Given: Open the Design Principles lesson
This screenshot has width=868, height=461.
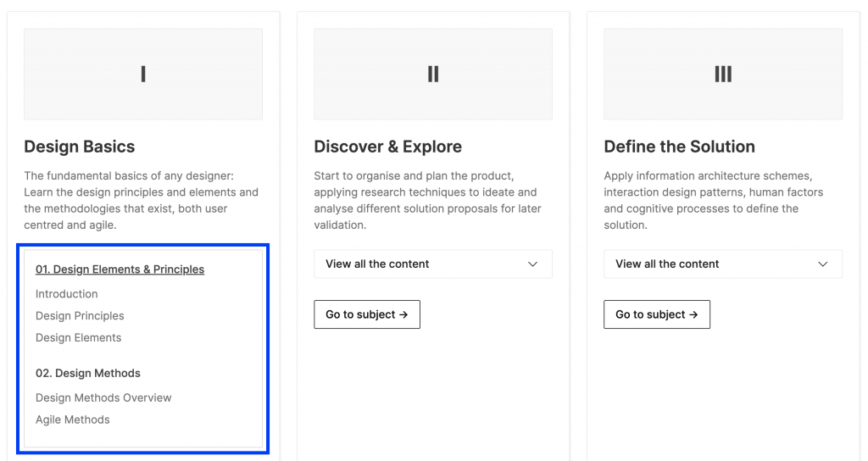Looking at the screenshot, I should tap(80, 315).
